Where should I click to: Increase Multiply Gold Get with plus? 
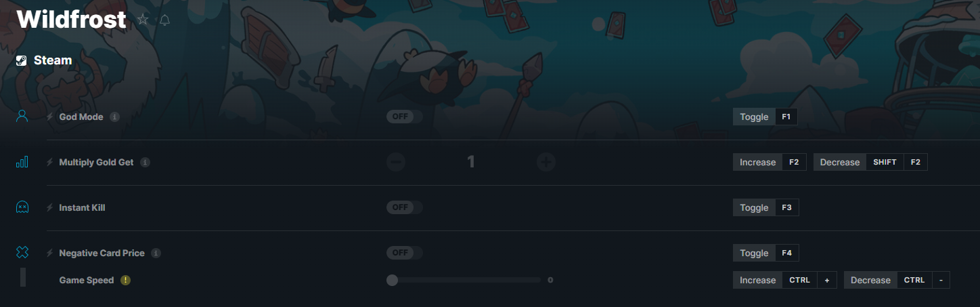tap(546, 162)
